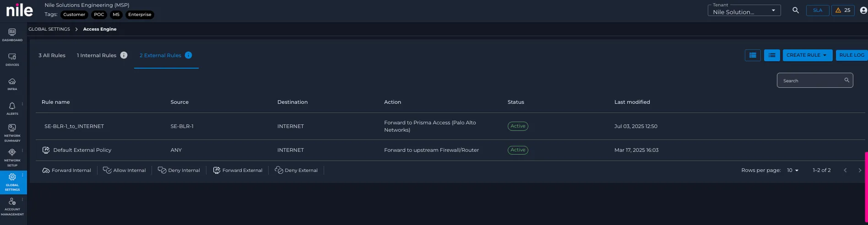
Task: Click the Forward Internal legend icon
Action: (x=46, y=170)
